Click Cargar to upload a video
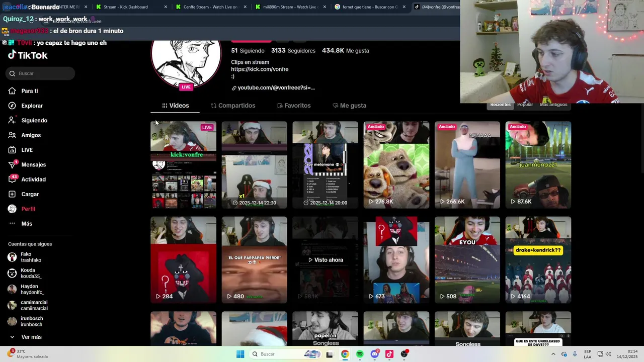The image size is (644, 362). coord(24,194)
